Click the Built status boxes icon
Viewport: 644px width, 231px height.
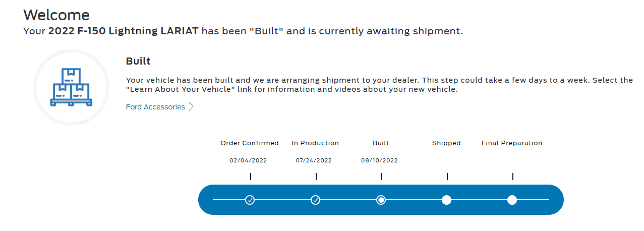[x=71, y=87]
